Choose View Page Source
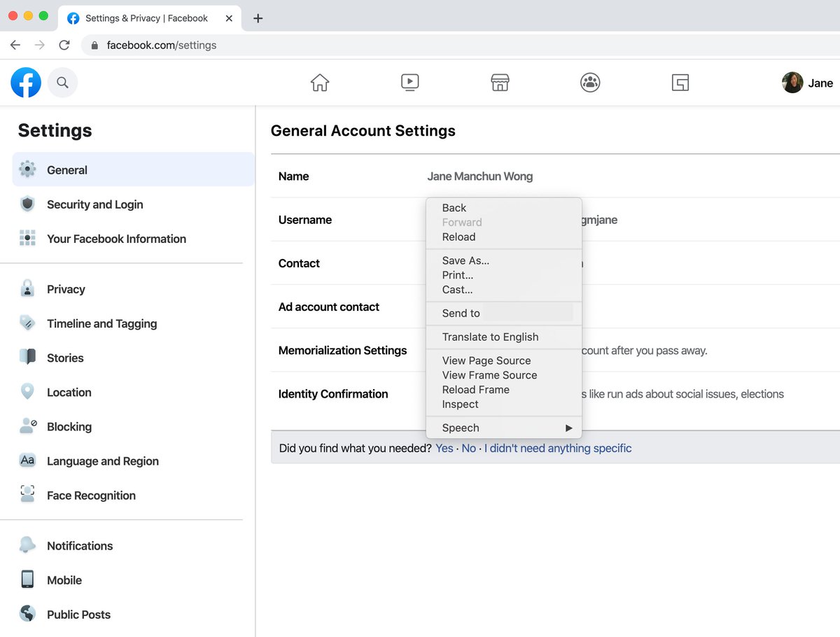 coord(504,360)
